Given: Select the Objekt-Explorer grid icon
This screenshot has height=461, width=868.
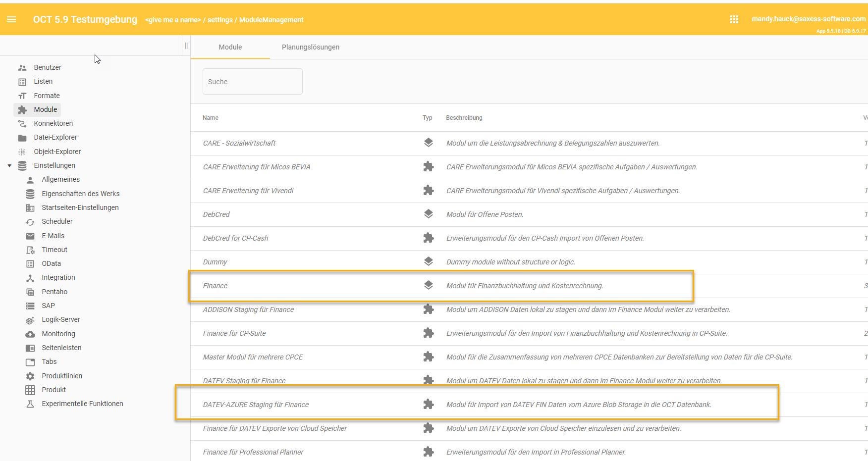Looking at the screenshot, I should (x=22, y=151).
